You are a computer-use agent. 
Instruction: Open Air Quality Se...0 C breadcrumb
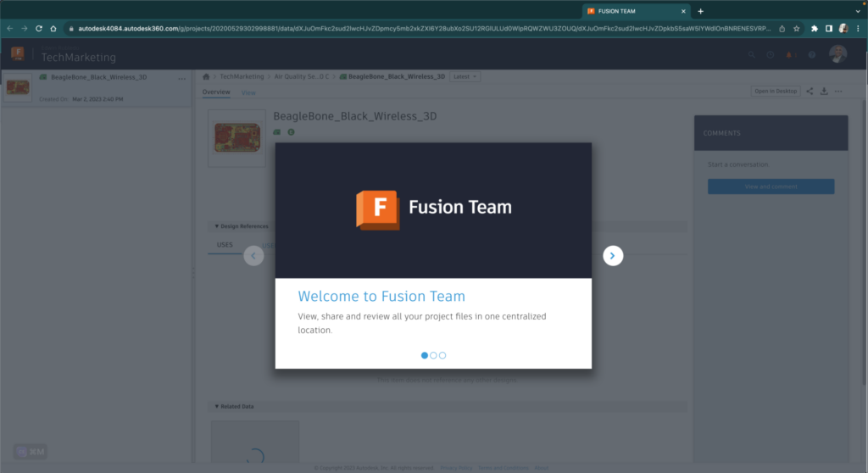tap(302, 76)
